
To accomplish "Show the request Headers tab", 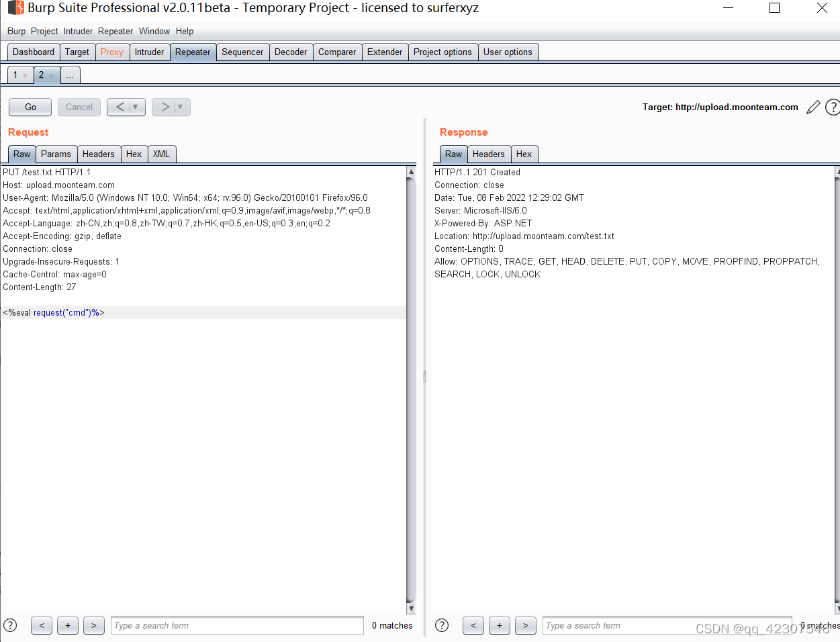I will point(99,154).
